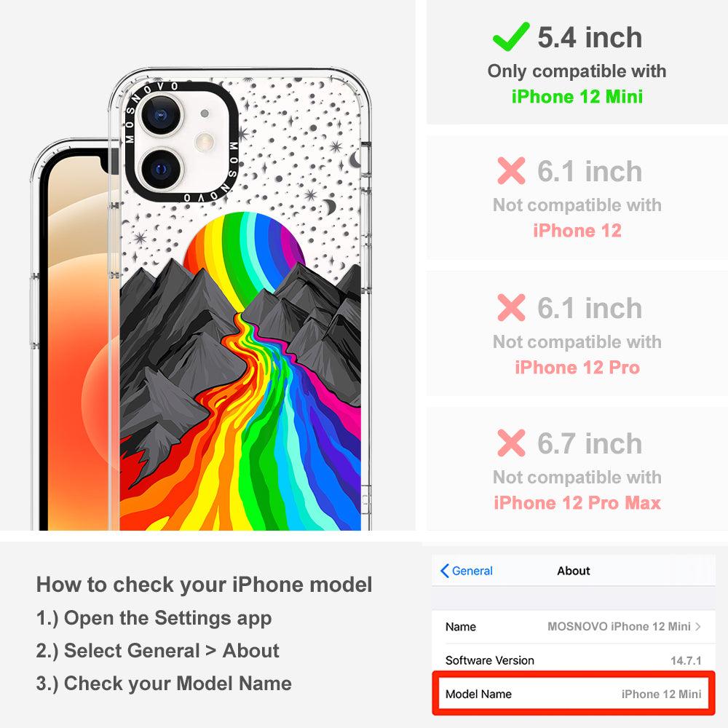
Task: Click the About title in settings header
Action: (x=574, y=571)
